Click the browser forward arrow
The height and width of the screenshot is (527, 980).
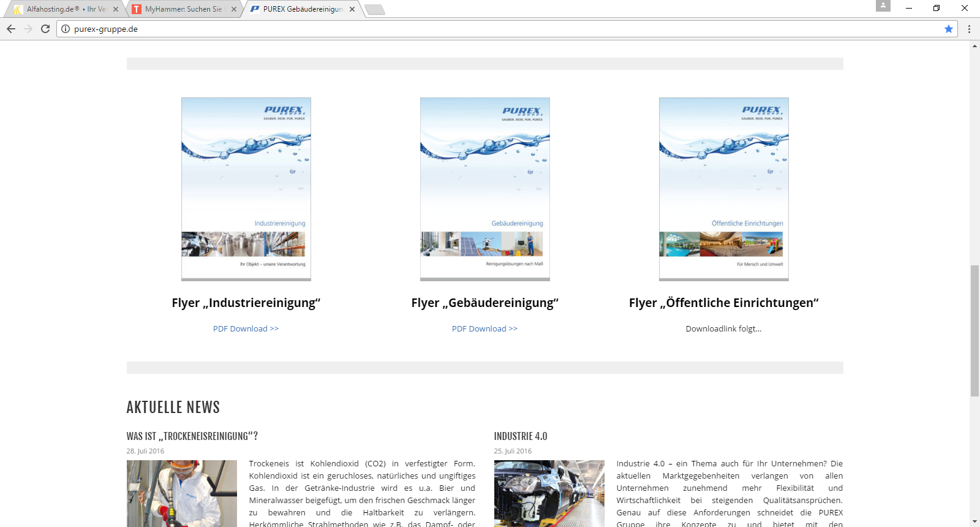(28, 29)
